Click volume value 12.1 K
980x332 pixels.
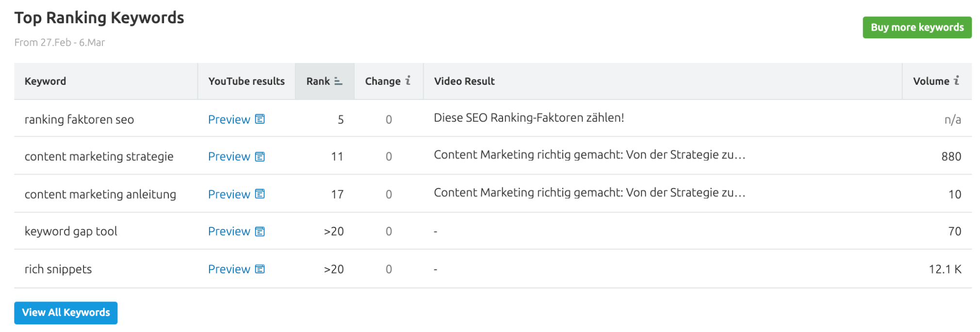tap(945, 269)
